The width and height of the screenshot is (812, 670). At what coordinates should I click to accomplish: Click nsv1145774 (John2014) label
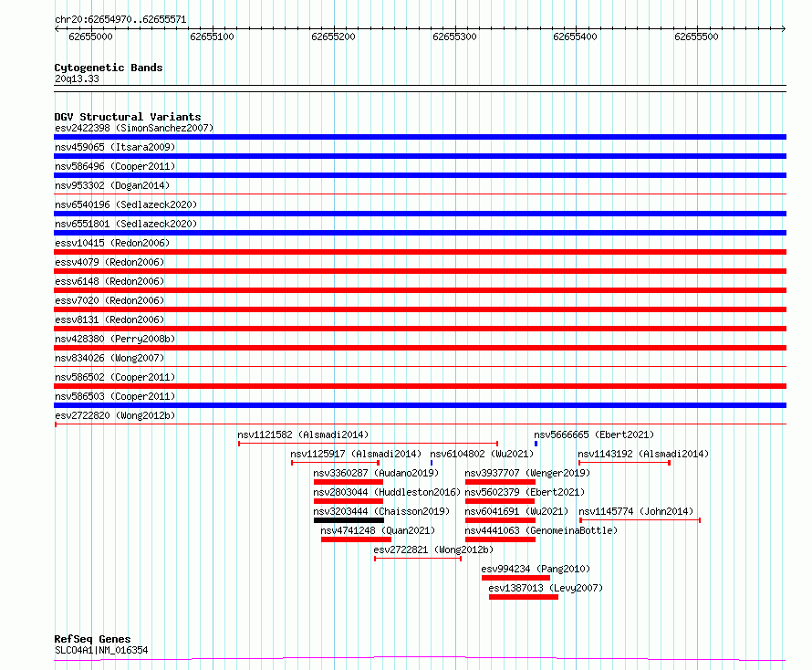pyautogui.click(x=635, y=511)
